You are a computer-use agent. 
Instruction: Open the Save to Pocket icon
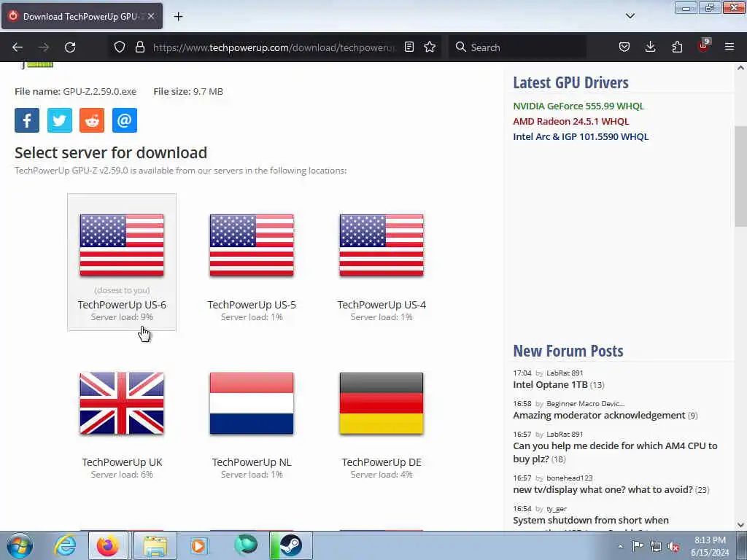[x=624, y=47]
